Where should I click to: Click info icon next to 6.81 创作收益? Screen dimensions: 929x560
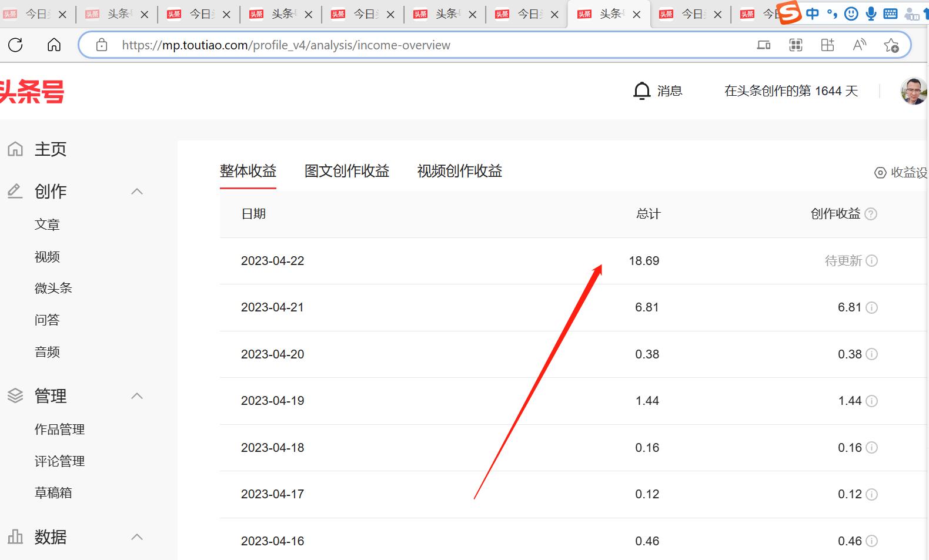click(x=872, y=307)
